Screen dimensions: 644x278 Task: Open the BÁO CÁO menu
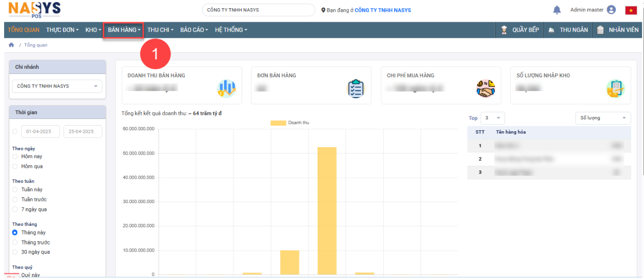tap(194, 30)
